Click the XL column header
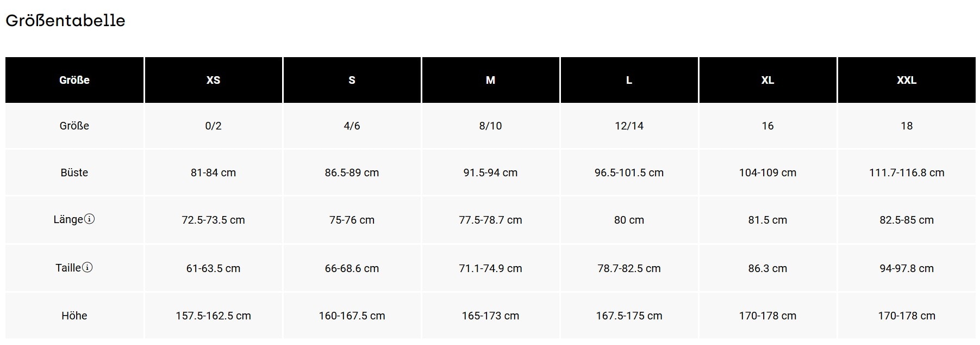The image size is (980, 345). point(767,80)
